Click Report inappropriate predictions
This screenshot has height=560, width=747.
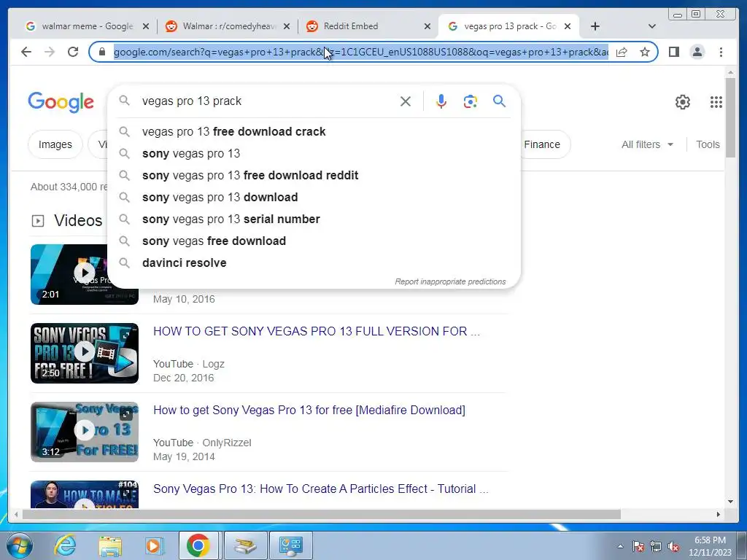(x=450, y=281)
